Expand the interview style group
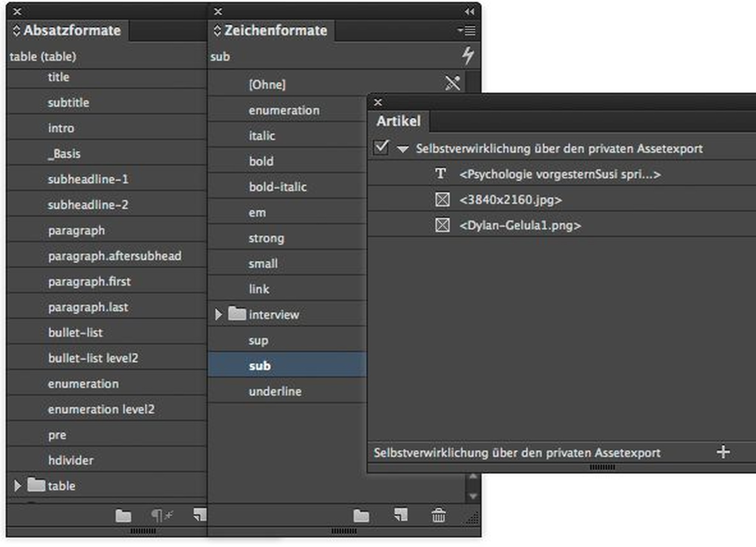The image size is (756, 547). pos(218,314)
